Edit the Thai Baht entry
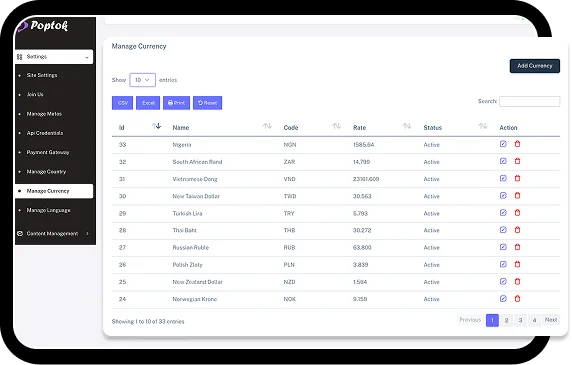 tap(503, 230)
